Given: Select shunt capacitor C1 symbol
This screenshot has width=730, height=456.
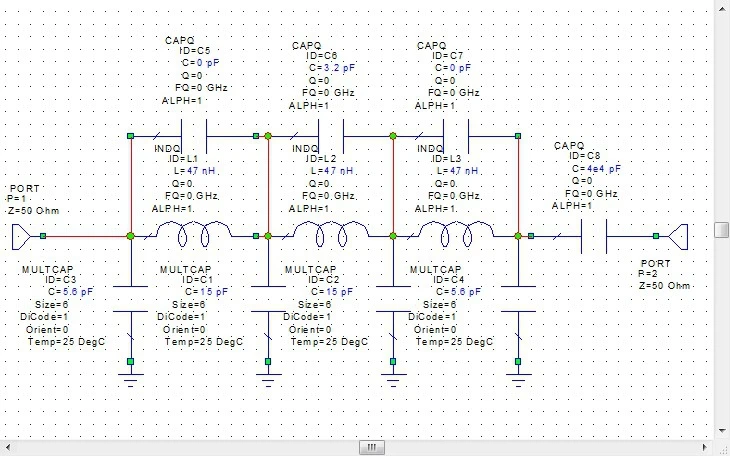Looking at the screenshot, I should coord(268,299).
